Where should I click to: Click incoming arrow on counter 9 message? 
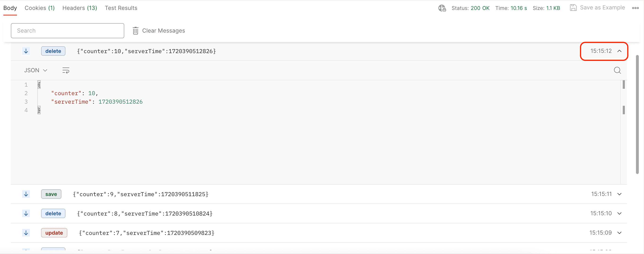click(x=26, y=194)
